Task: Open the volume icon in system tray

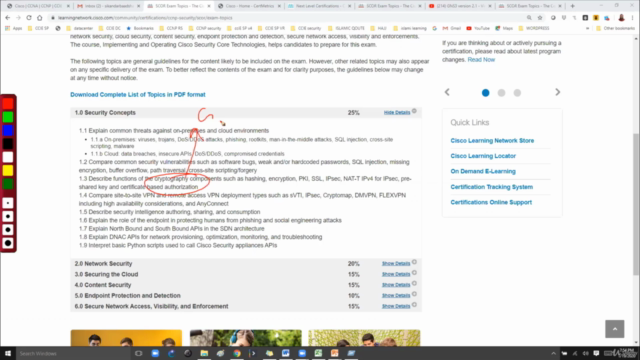Action: 585,353
